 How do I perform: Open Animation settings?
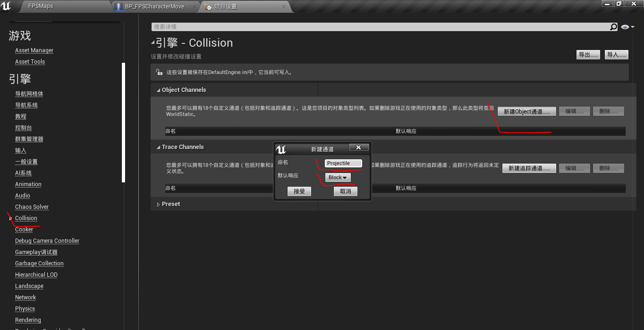pyautogui.click(x=28, y=184)
